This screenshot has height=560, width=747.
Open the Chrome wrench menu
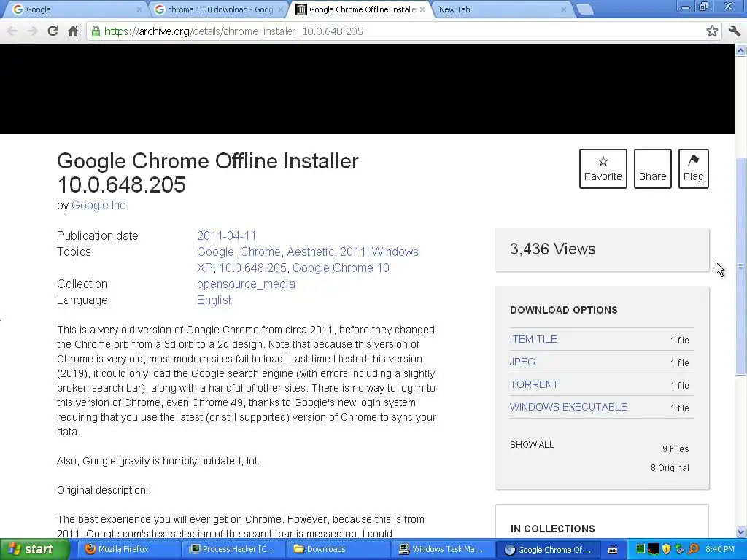click(734, 31)
